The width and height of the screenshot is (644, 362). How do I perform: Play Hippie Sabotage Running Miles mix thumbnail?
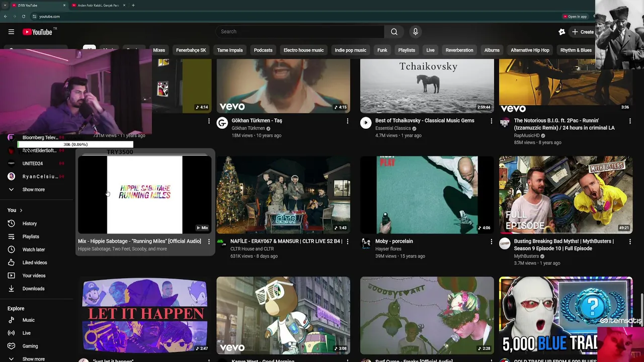144,195
